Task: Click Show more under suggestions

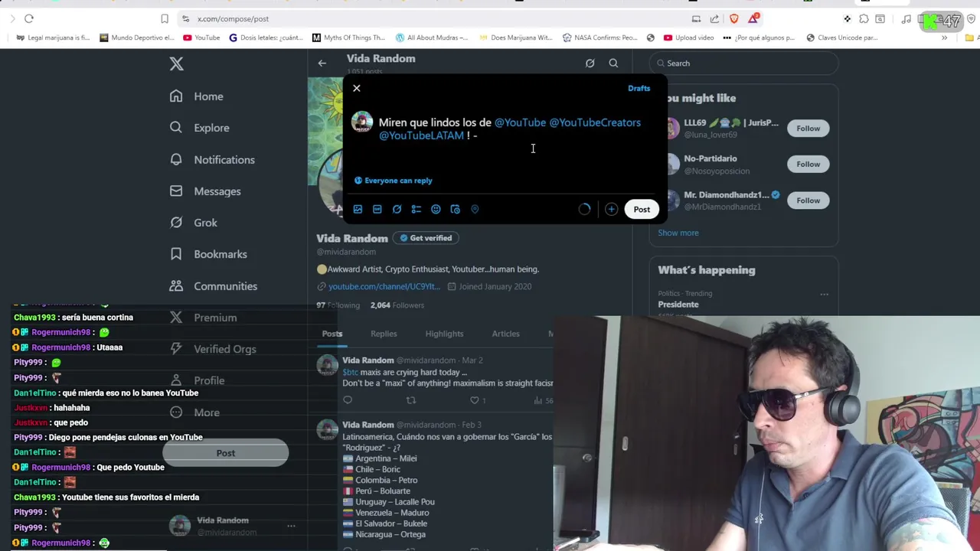Action: 678,233
